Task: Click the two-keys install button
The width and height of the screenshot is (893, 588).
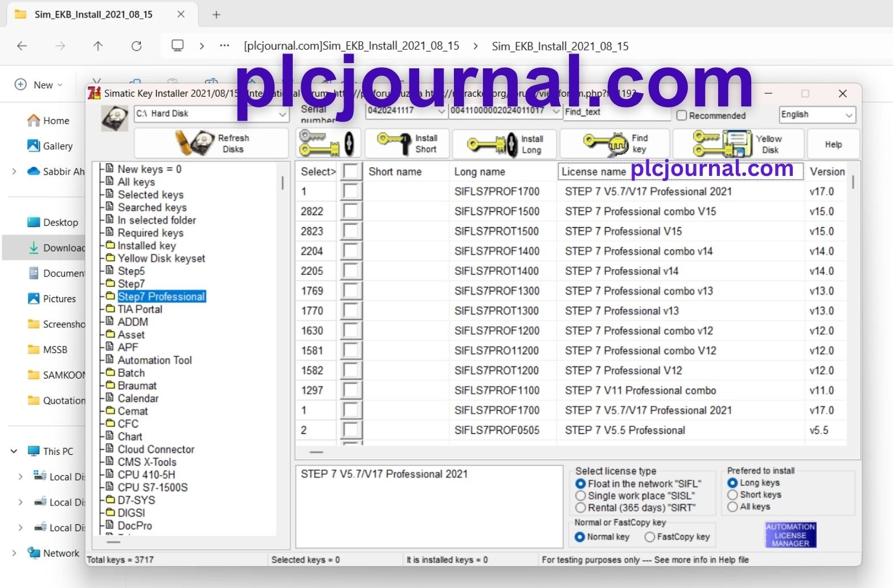Action: click(328, 143)
